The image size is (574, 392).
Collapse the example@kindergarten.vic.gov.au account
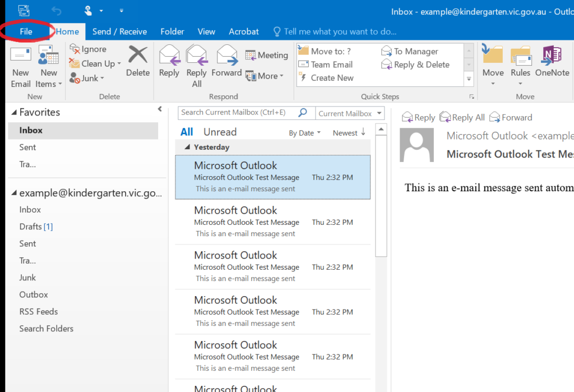click(14, 193)
